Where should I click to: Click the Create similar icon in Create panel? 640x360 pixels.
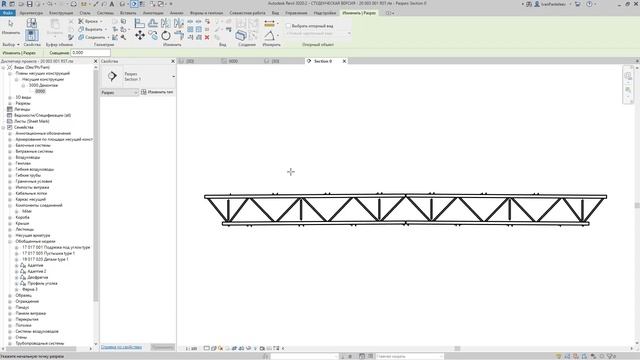(x=241, y=36)
